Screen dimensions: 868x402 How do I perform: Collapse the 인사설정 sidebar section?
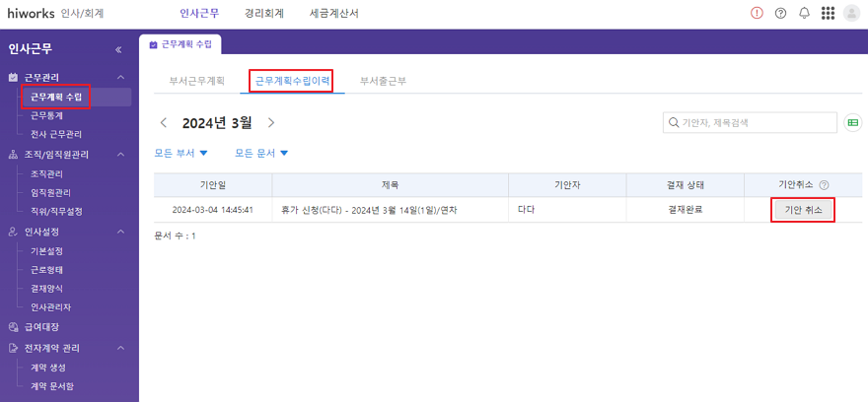[x=120, y=232]
